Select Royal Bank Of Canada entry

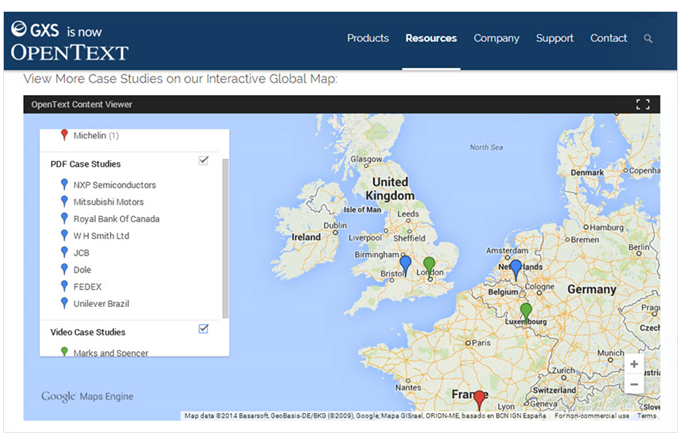(116, 219)
